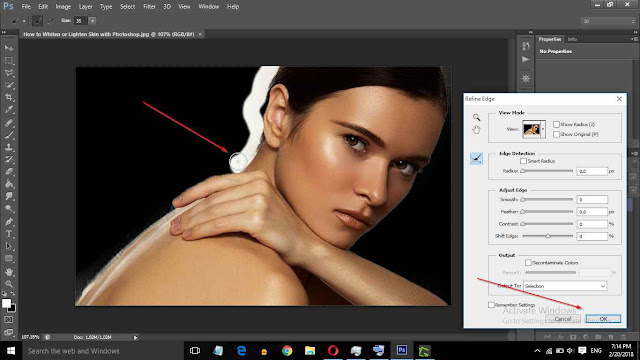The image size is (640, 360).
Task: Show hidden system tray icons
Action: click(x=537, y=351)
